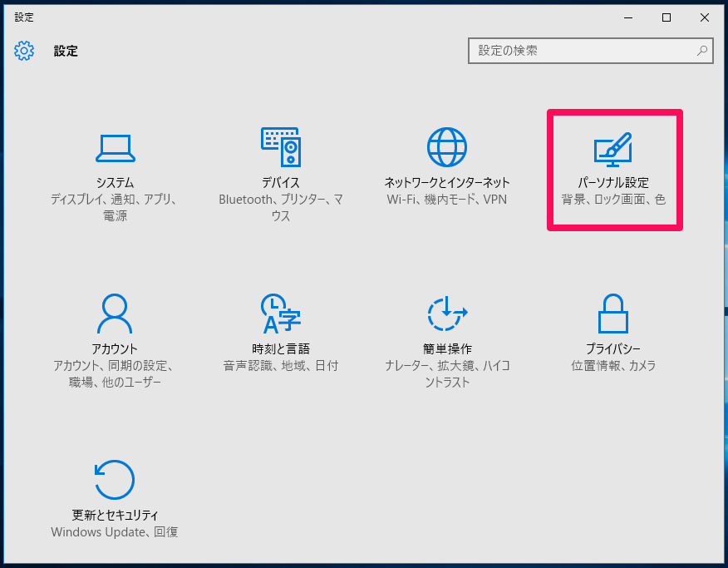
Task: Click the gear icon next to 設定
Action: (24, 51)
